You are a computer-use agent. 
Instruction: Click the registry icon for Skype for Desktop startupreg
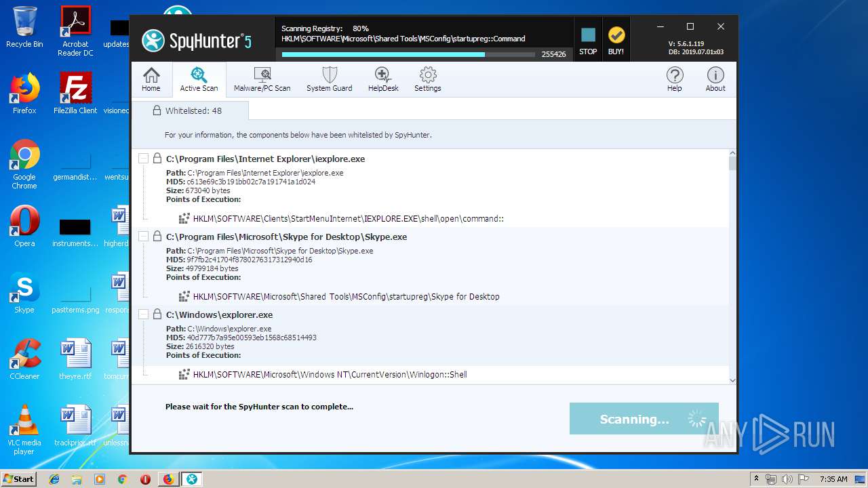(184, 296)
